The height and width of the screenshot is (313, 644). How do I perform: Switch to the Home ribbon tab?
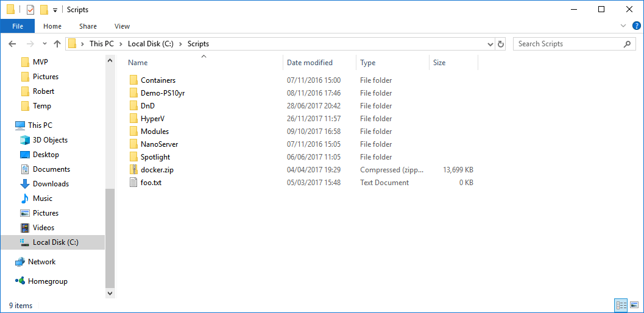coord(52,26)
